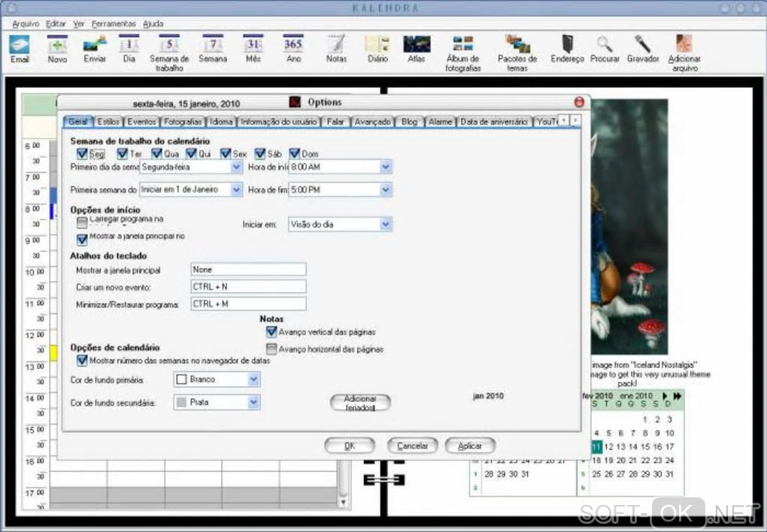Viewport: 767px width, 532px height.
Task: Switch to the Estilos tab
Action: click(108, 121)
